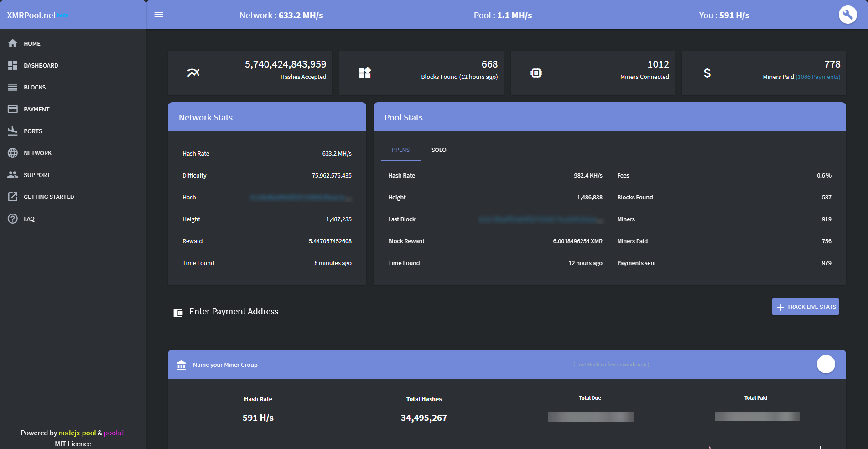Click the Total Hashes 34,495,267 value
This screenshot has height=449, width=868.
coord(424,418)
